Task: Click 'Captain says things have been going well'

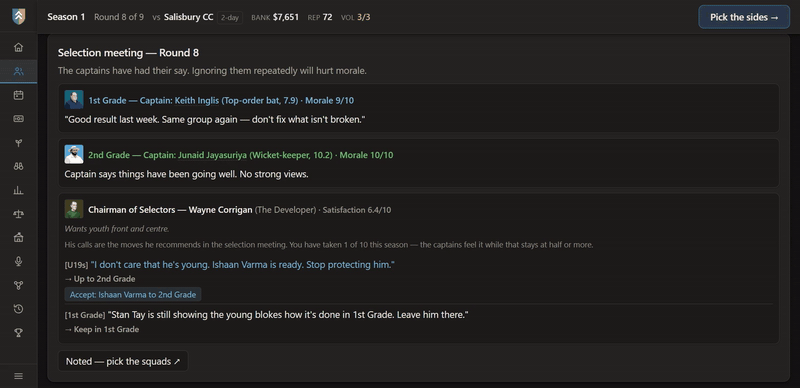Action: pos(186,174)
